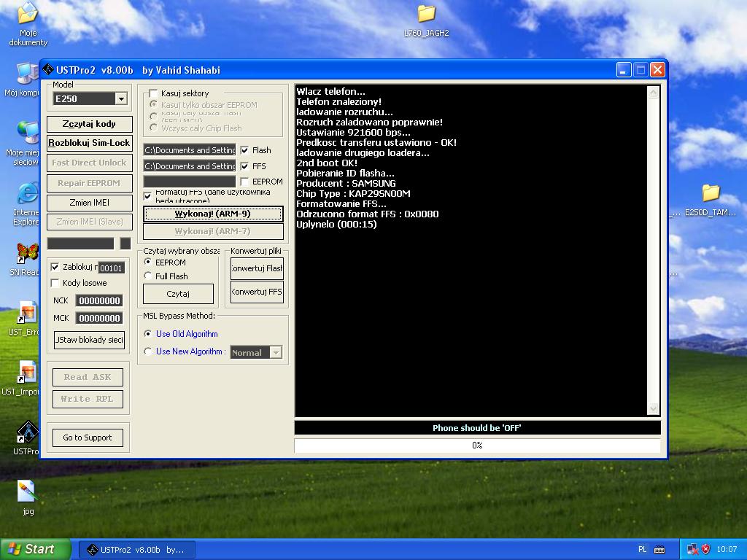Uncheck the Flash file checkbox
The width and height of the screenshot is (747, 560).
(x=245, y=150)
